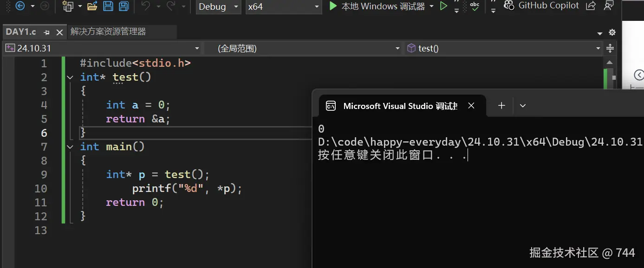644x268 pixels.
Task: Click the GitHub Copilot text label
Action: (x=548, y=6)
